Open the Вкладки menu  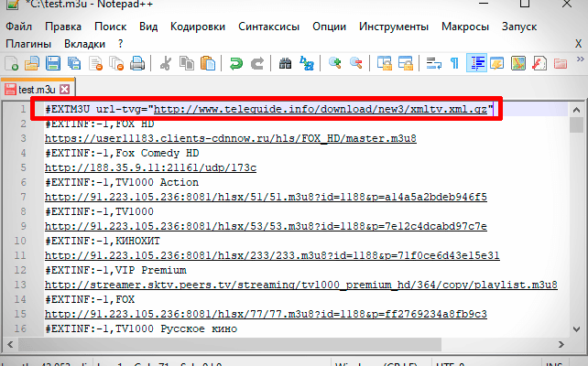click(85, 44)
